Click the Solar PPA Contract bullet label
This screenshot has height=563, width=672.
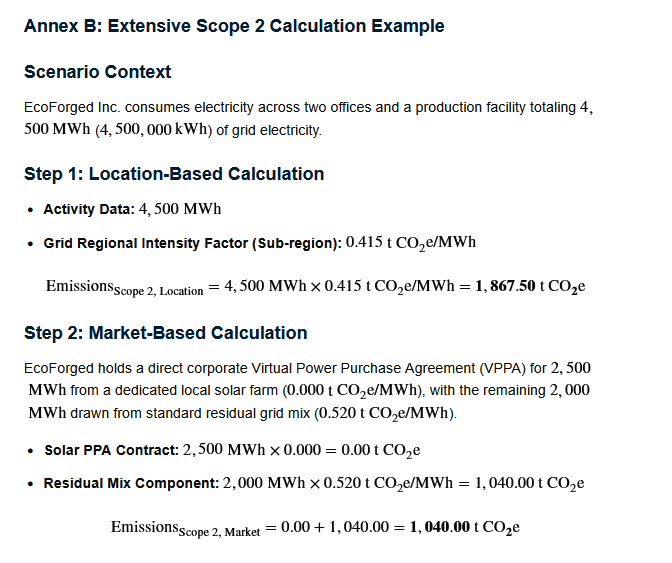[111, 450]
